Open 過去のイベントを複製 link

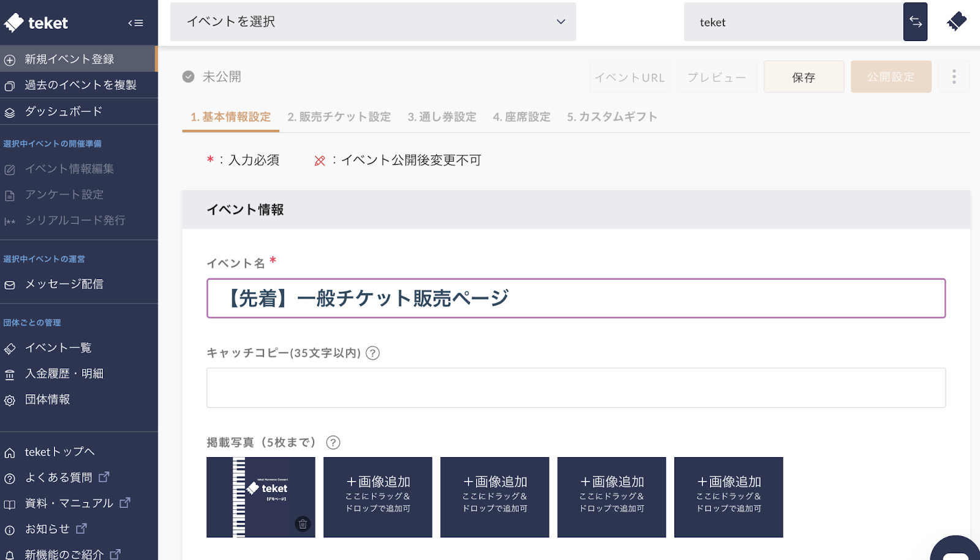pyautogui.click(x=79, y=85)
